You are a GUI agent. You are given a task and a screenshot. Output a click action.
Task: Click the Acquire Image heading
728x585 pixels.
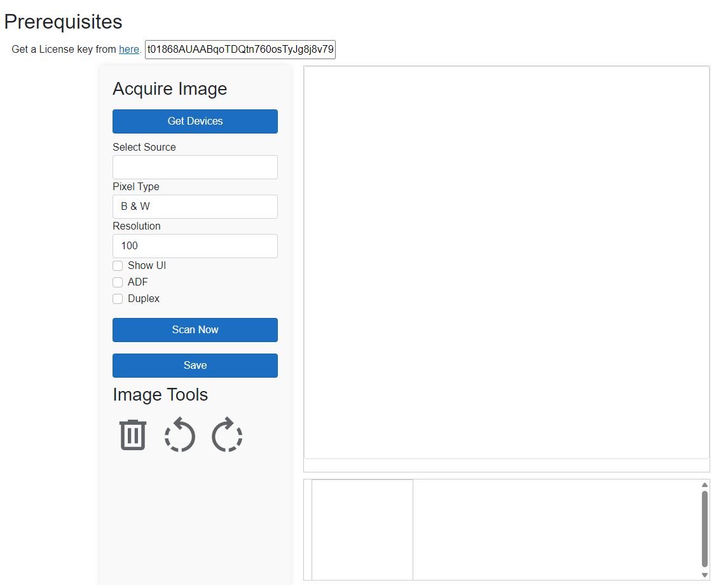(x=170, y=89)
